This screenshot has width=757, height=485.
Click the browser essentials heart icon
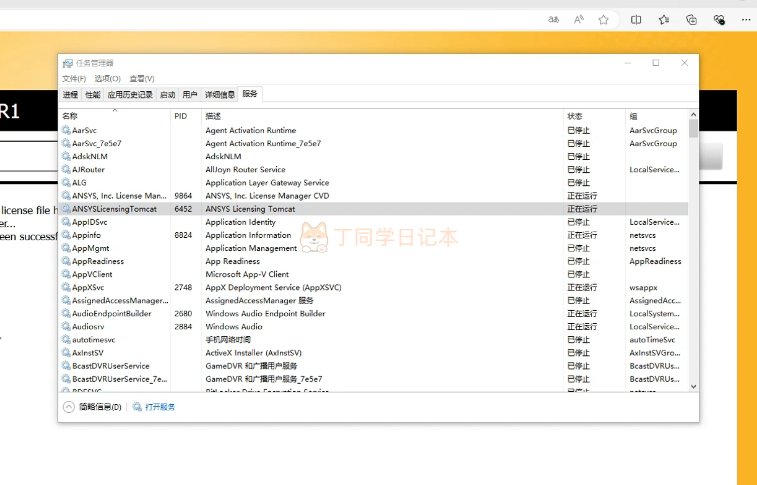719,19
